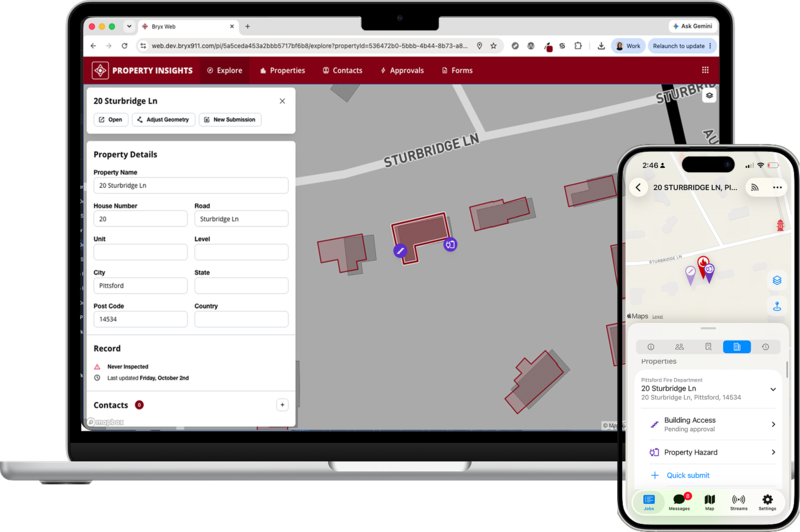The width and height of the screenshot is (800, 532).
Task: Go back in the browser
Action: 93,46
